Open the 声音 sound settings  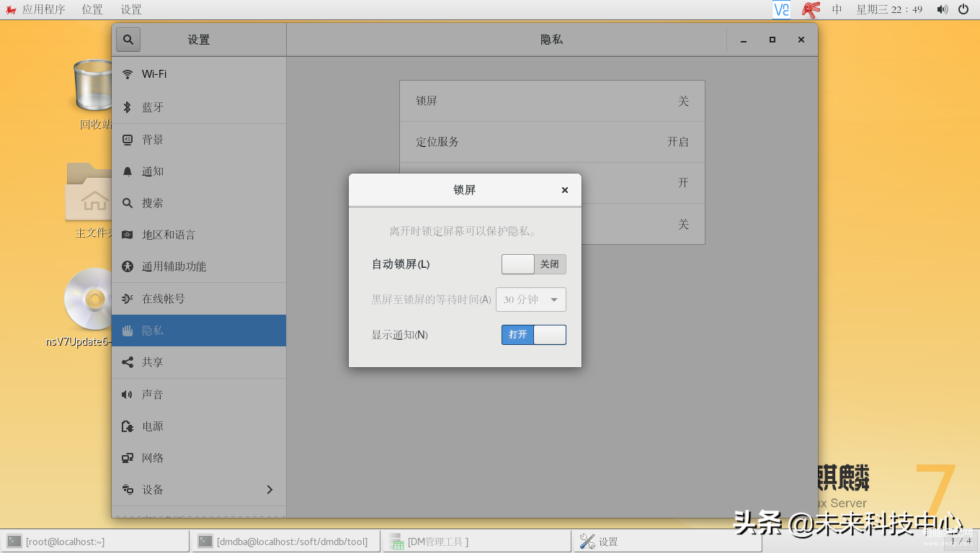[199, 395]
